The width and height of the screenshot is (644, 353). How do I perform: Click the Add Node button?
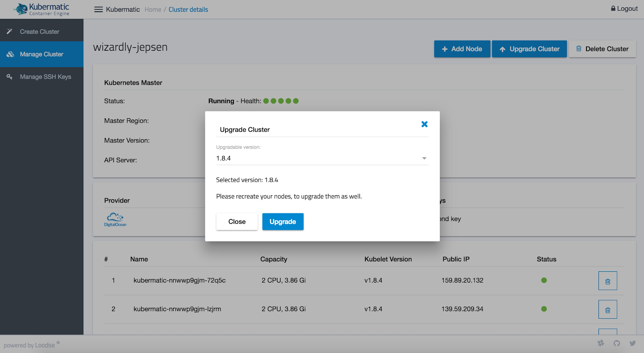tap(462, 49)
